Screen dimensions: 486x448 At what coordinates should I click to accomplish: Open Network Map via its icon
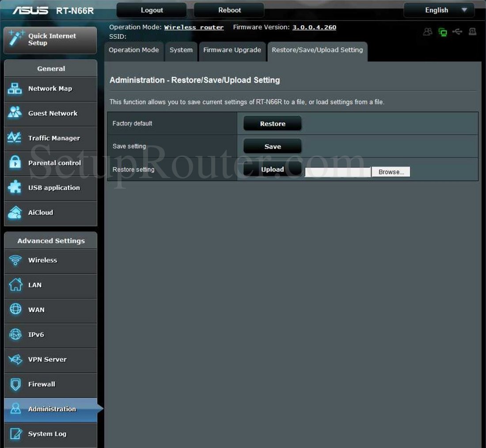pos(15,89)
